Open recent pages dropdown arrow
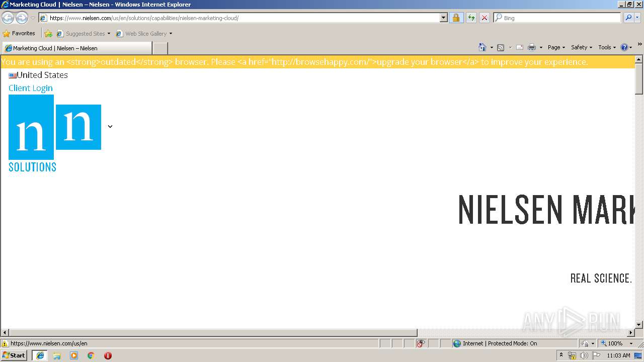This screenshot has height=362, width=644. click(x=33, y=18)
